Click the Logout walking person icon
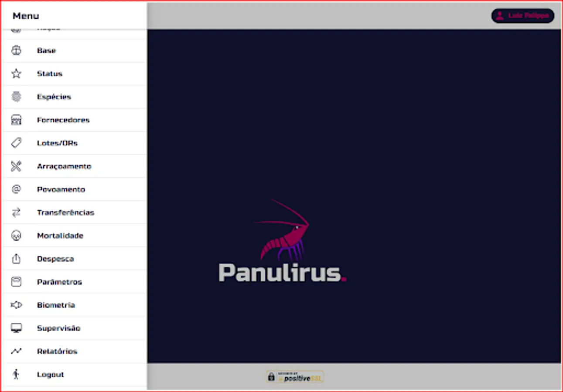Image resolution: width=563 pixels, height=392 pixels. coord(16,374)
